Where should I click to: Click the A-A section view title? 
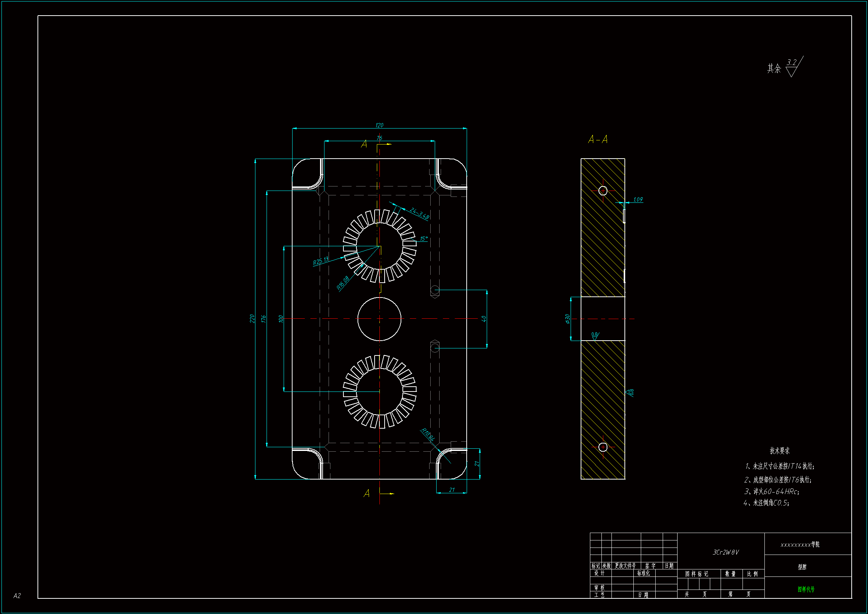[x=598, y=140]
